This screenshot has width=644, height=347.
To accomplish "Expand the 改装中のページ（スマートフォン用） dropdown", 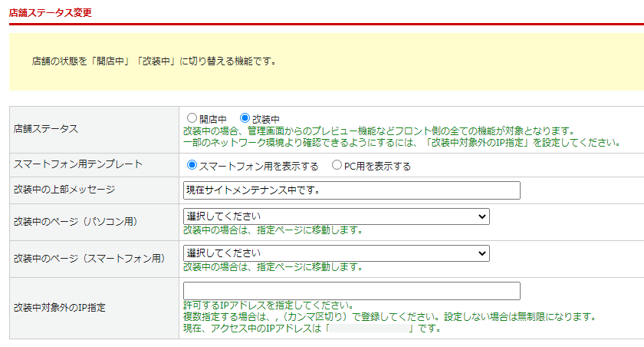I will (x=336, y=253).
